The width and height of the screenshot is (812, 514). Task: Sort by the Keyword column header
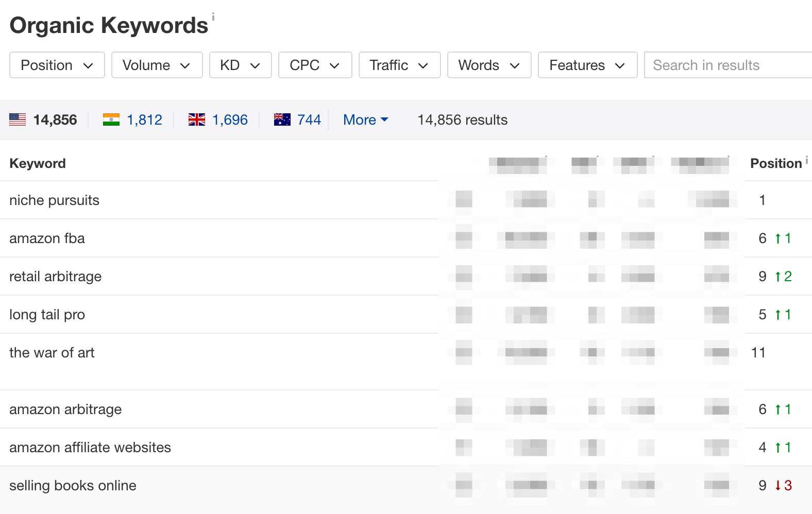click(38, 163)
